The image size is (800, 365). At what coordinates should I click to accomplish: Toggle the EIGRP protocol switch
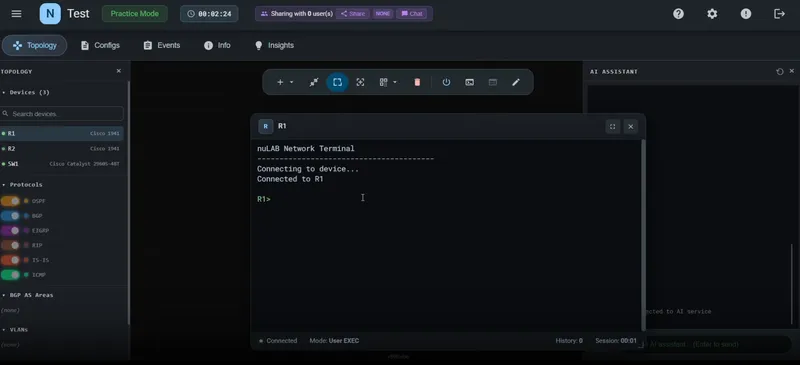[x=10, y=231]
